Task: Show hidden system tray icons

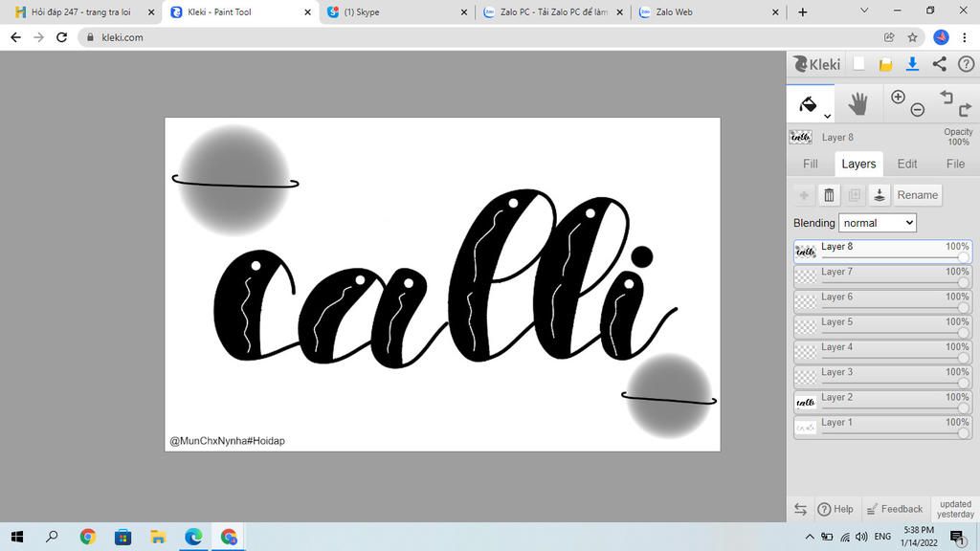Action: click(x=810, y=537)
